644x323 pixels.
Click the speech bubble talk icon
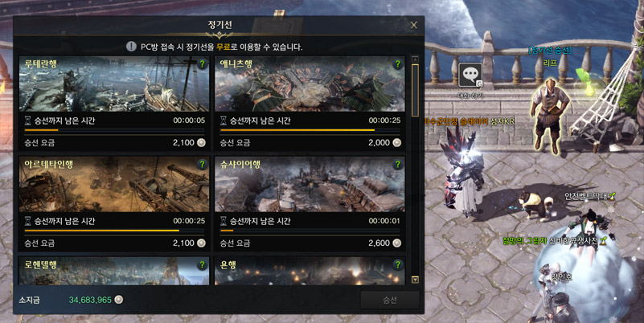(470, 75)
